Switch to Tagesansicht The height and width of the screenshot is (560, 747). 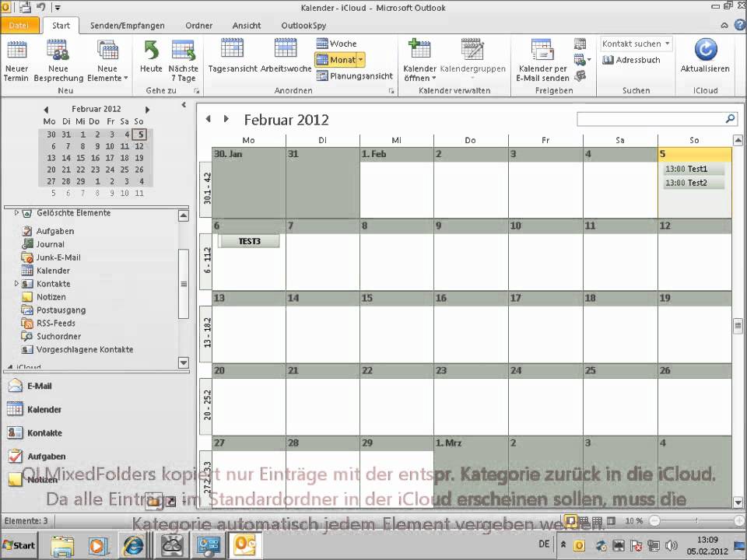[233, 56]
